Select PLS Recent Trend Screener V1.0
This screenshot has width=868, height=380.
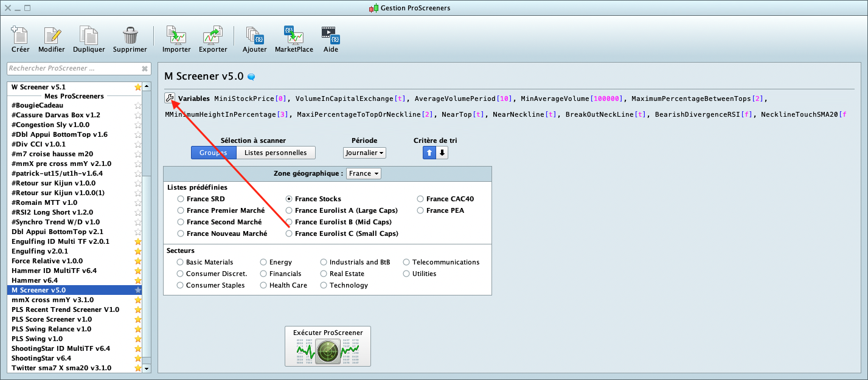[x=75, y=309]
